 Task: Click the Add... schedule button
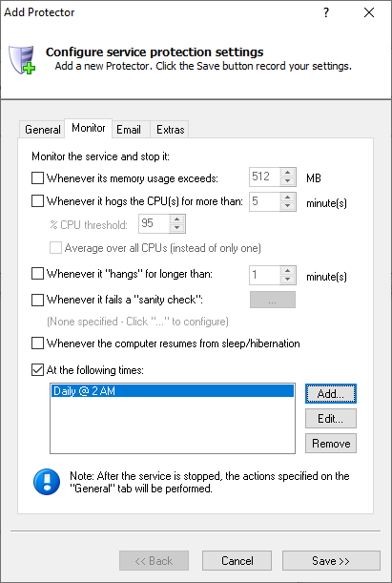pyautogui.click(x=331, y=394)
